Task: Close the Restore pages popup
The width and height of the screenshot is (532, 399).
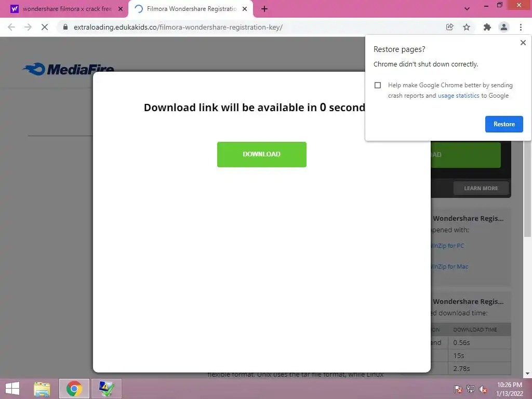Action: [x=523, y=43]
